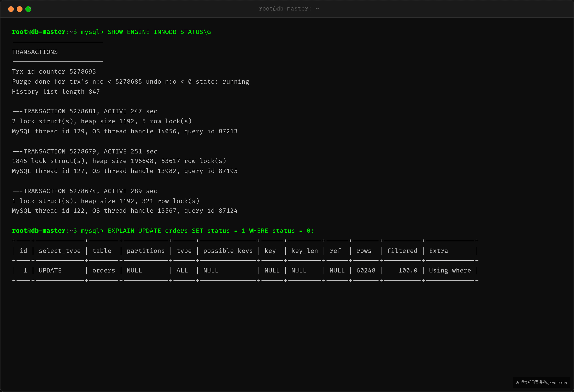Click the UPDATE select_type cell
This screenshot has height=392, width=574.
[50, 271]
